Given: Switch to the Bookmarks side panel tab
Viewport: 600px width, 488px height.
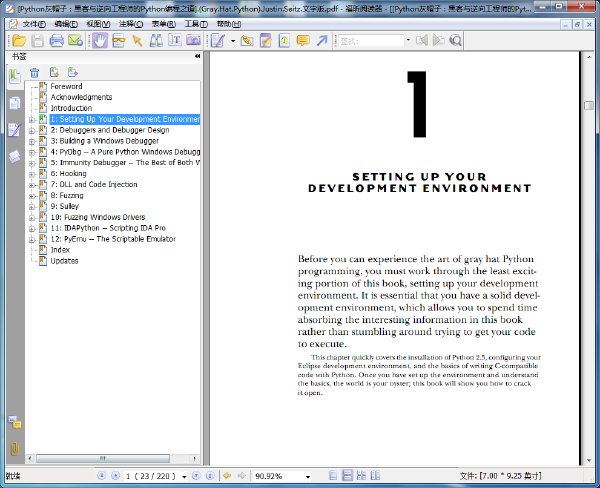Looking at the screenshot, I should coord(15,77).
